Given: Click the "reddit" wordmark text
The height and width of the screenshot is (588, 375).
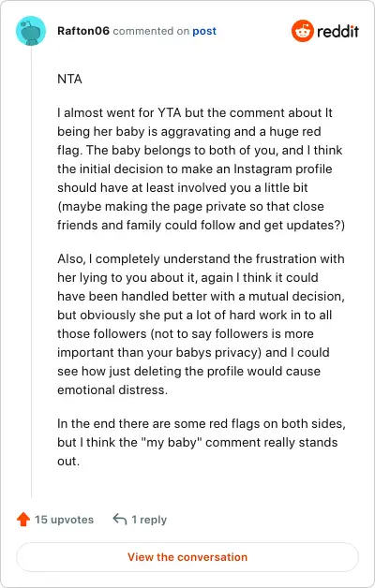Looking at the screenshot, I should [337, 31].
